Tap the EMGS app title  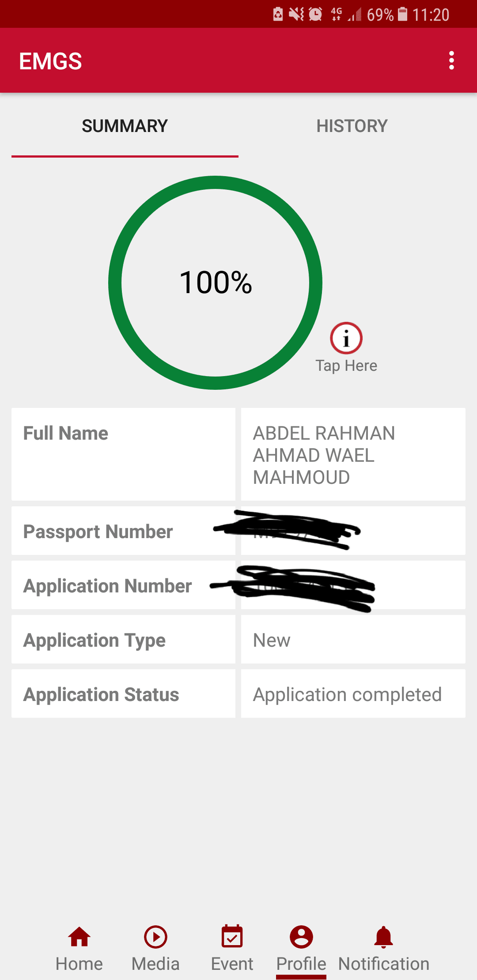click(x=50, y=61)
